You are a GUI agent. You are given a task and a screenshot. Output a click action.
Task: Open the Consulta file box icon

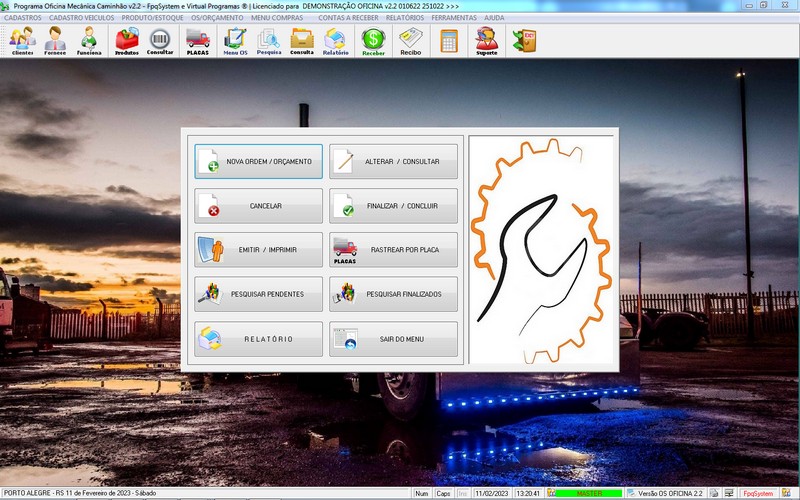[302, 41]
